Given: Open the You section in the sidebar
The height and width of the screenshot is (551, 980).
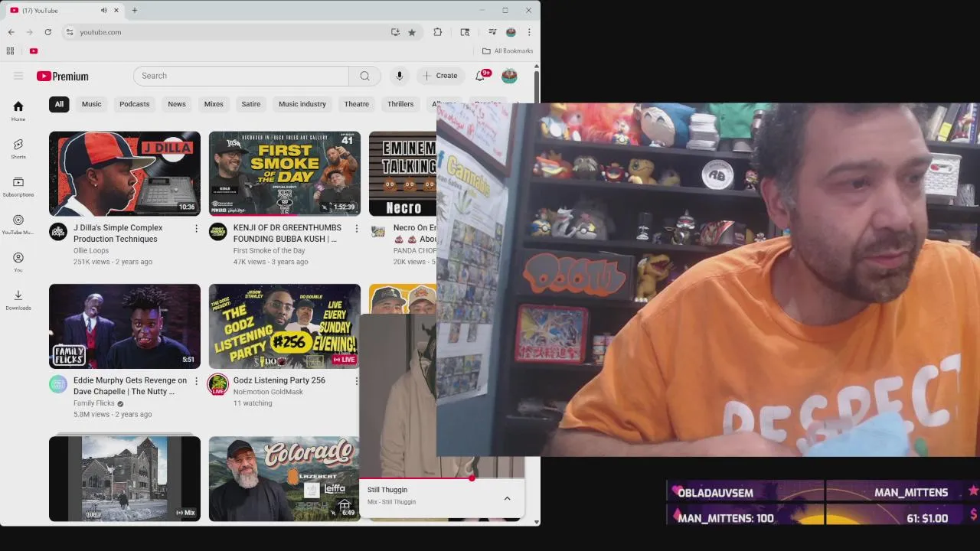Looking at the screenshot, I should [18, 262].
